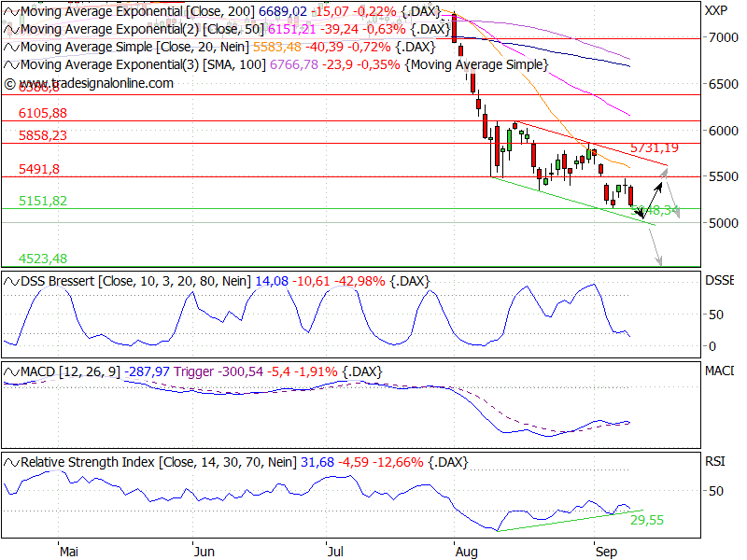Click the Sep label on the time axis
This screenshot has width=747, height=560.
(x=606, y=552)
